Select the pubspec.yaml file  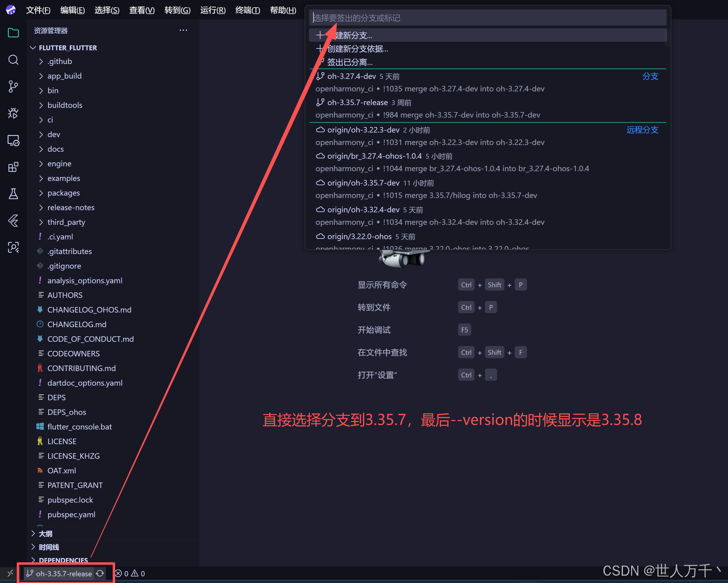tap(71, 514)
